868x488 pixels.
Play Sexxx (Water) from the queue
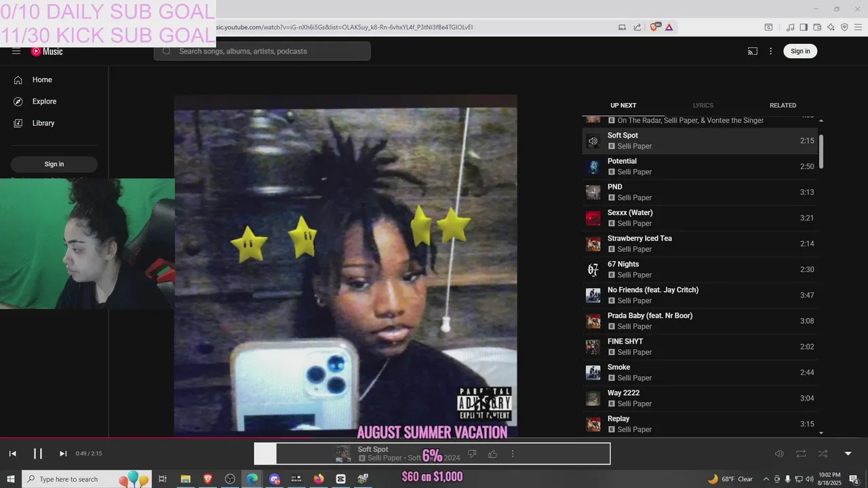point(700,218)
